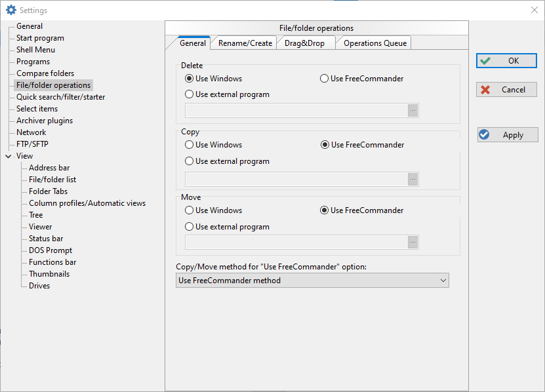Open the Drag&Drop tab
This screenshot has height=392, width=545.
304,43
